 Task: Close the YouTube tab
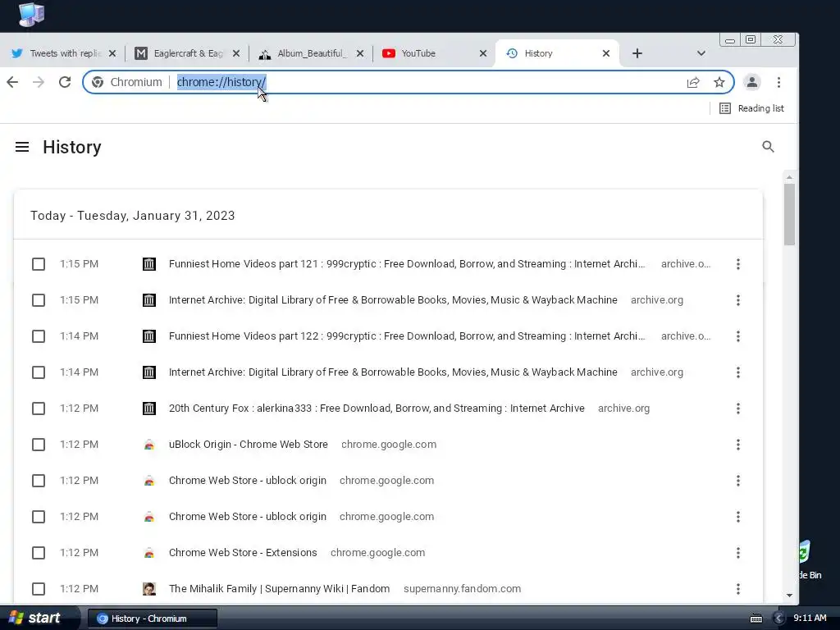point(482,53)
